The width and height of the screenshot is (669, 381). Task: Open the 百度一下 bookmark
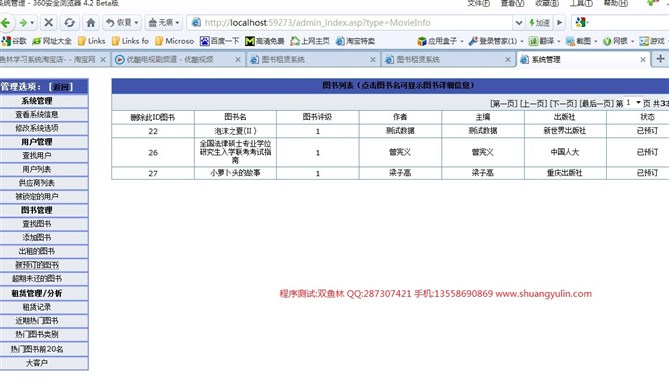(220, 41)
